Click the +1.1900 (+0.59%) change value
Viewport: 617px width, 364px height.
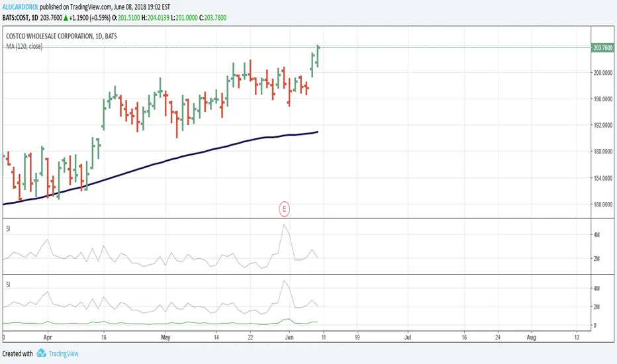[x=90, y=18]
